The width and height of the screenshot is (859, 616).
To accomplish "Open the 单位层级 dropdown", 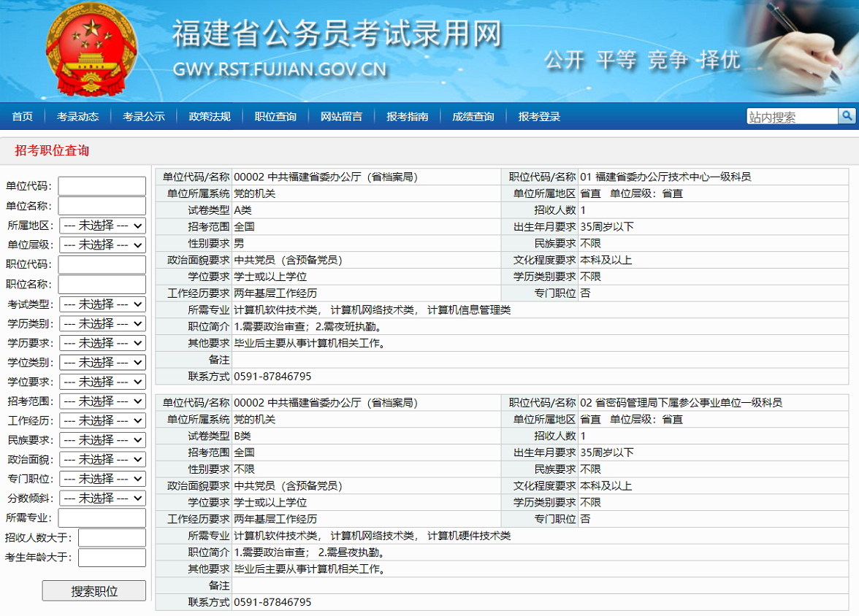I will (x=102, y=245).
